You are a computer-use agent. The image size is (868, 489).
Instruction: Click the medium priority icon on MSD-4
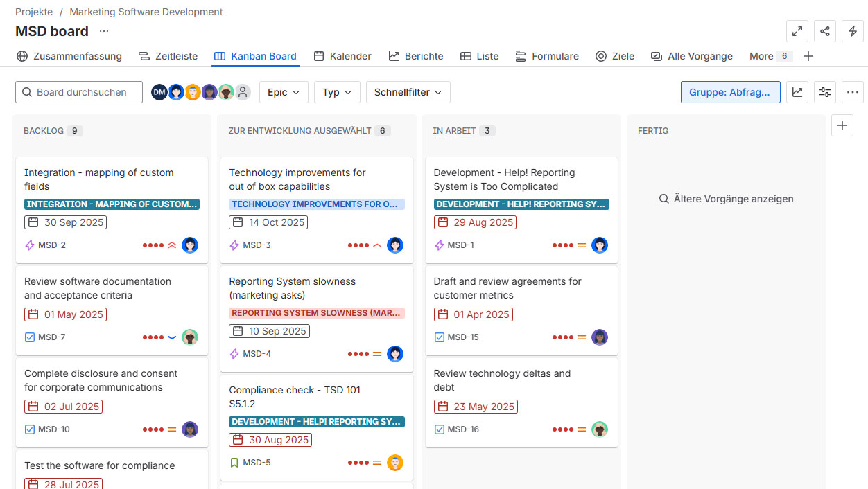click(377, 354)
